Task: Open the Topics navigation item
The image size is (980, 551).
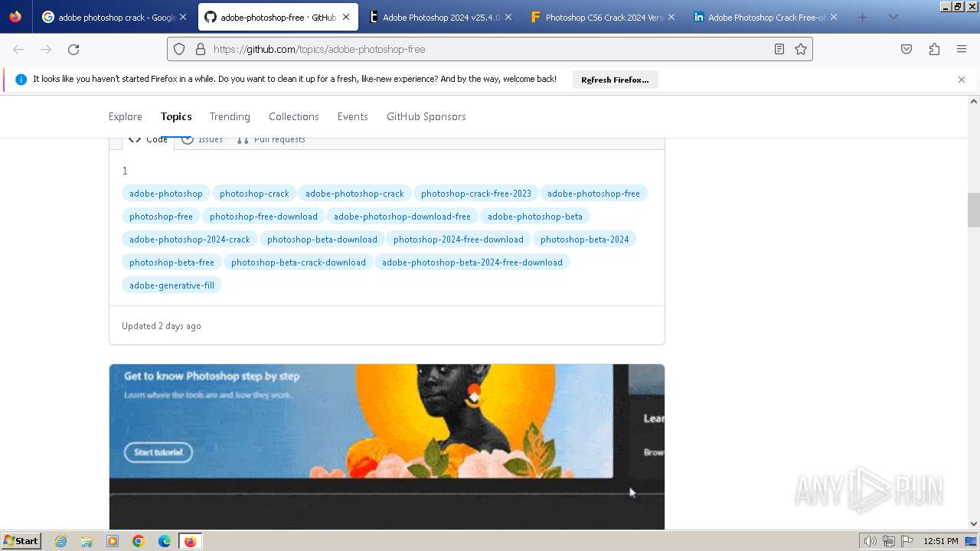Action: click(x=176, y=116)
